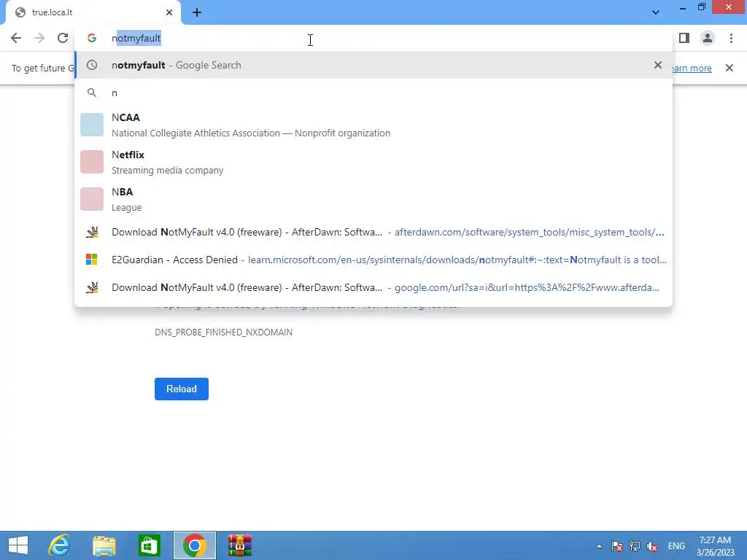Click the blue Reload button
This screenshot has height=560, width=747.
(x=182, y=389)
